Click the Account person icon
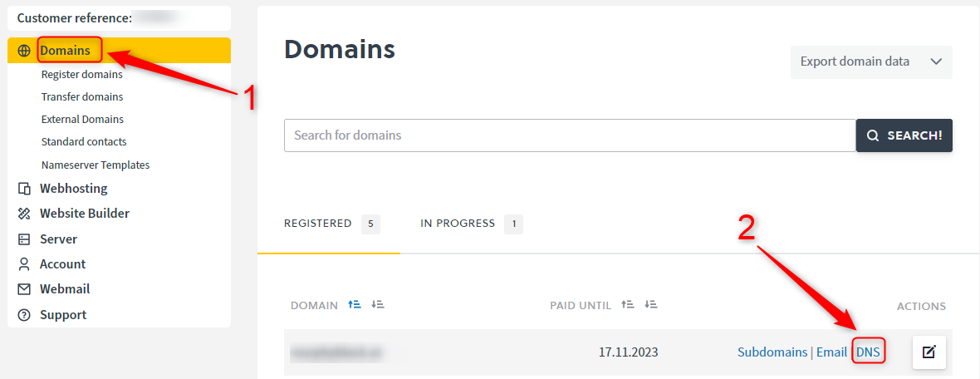980x379 pixels. tap(24, 264)
